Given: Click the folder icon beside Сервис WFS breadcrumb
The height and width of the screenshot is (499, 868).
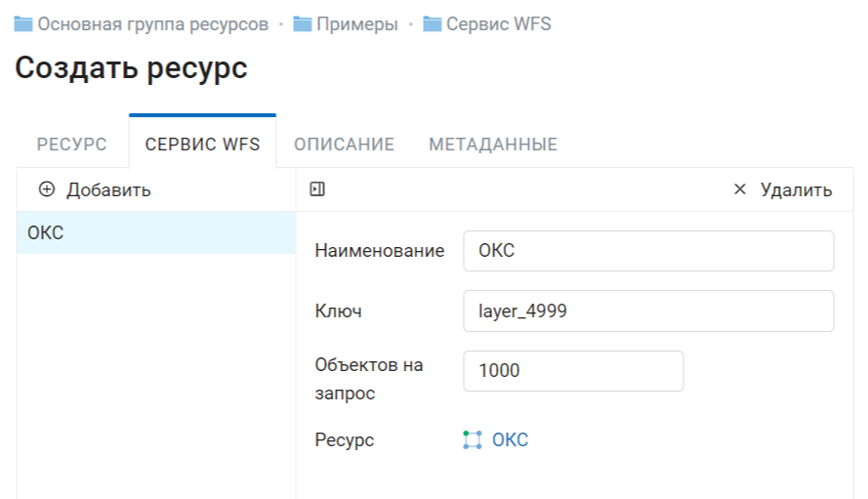Looking at the screenshot, I should tap(433, 24).
